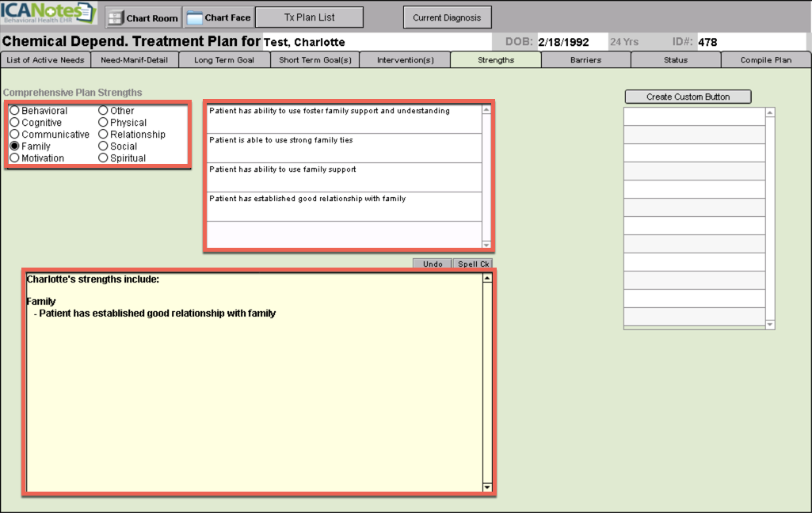Add 'Patient is able to use strong family ties'

click(343, 147)
